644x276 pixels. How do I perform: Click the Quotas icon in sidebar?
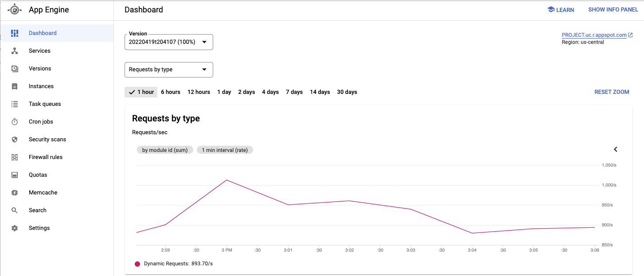15,175
